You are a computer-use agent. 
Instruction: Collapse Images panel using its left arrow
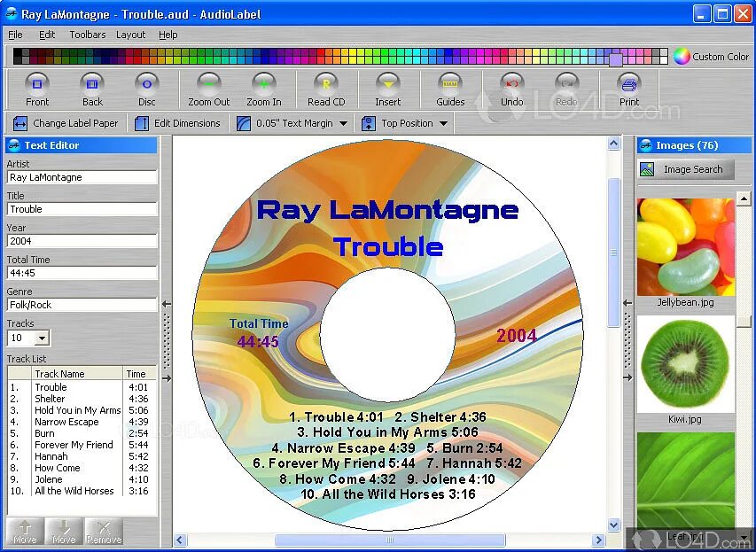tap(627, 303)
